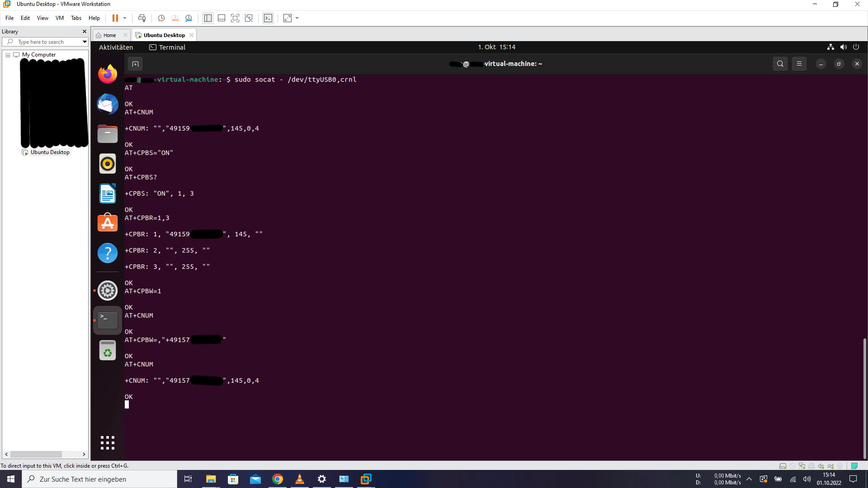The image size is (868, 488).
Task: Open the snapshot manager
Action: [x=189, y=18]
